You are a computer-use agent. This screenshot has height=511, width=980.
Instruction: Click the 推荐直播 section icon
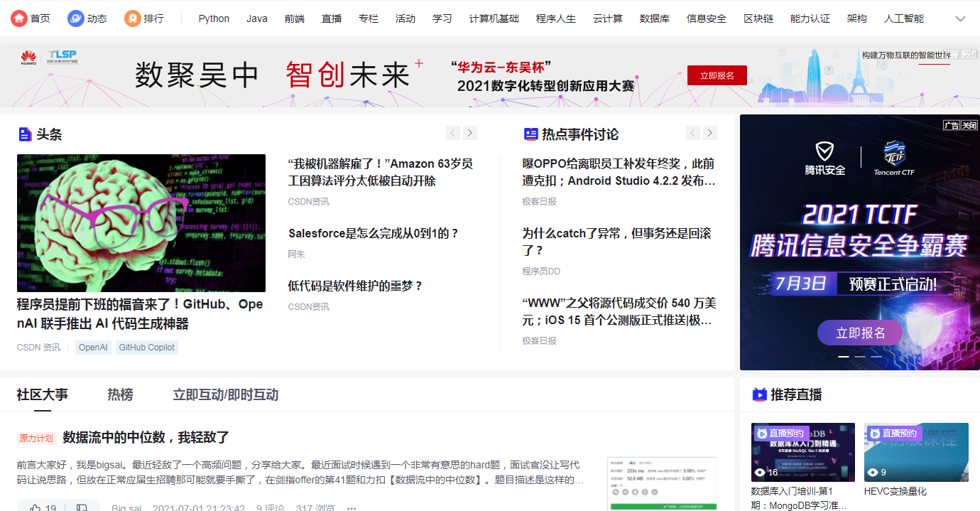(x=760, y=394)
